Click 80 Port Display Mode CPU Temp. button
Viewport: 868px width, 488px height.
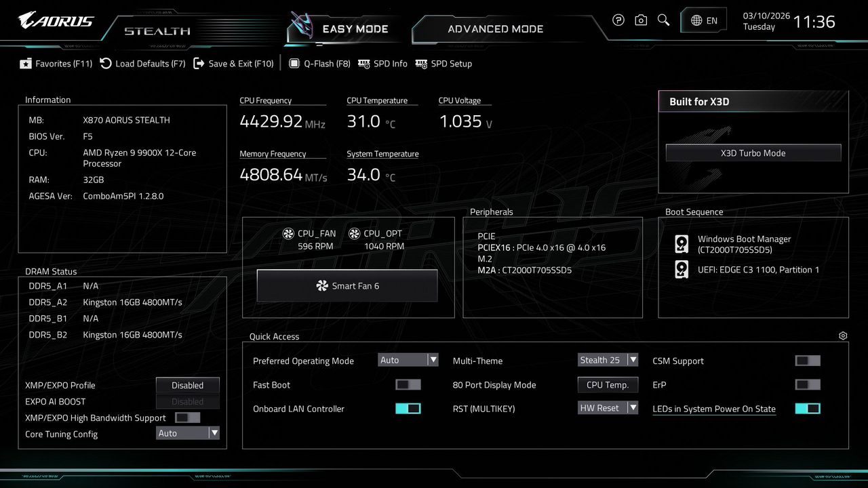[x=608, y=384]
